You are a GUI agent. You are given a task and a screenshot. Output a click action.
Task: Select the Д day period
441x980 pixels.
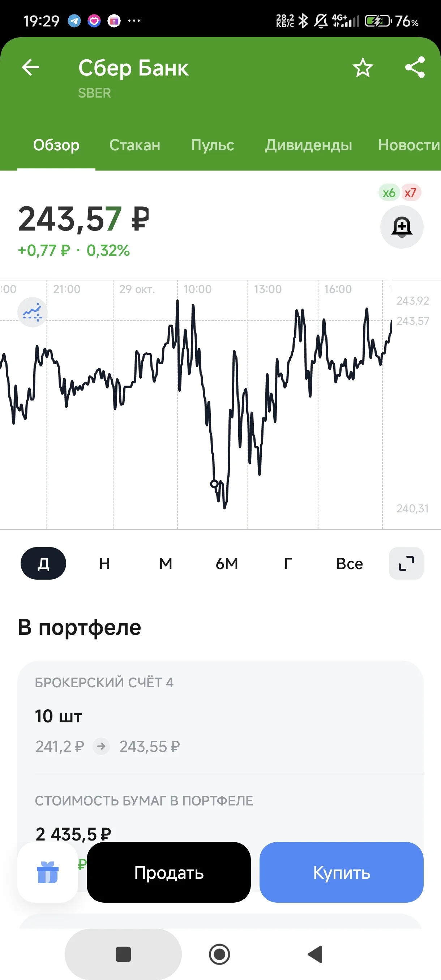point(43,563)
